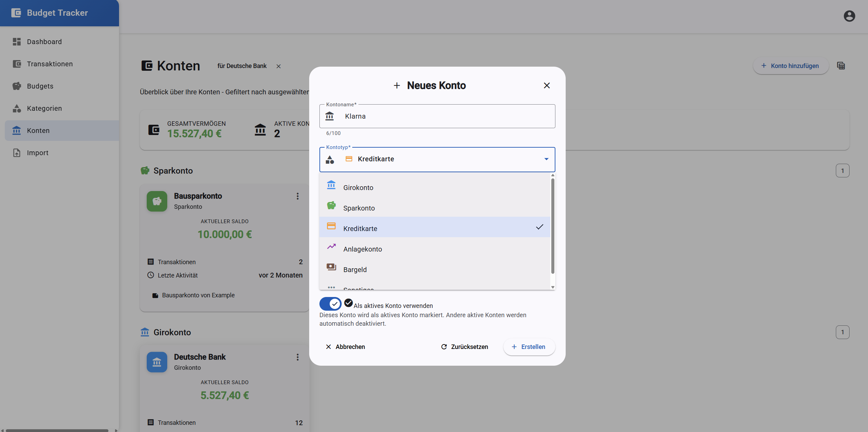Image resolution: width=868 pixels, height=432 pixels.
Task: Click the blue Deutsche Bank avatar icon
Action: [157, 362]
